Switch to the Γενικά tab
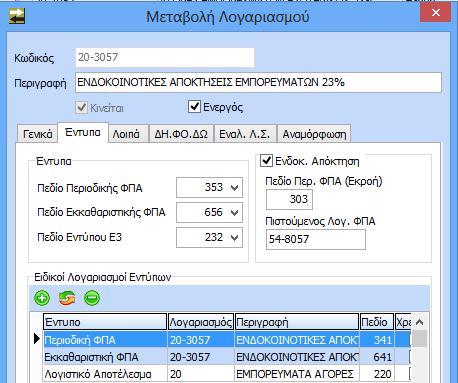Viewport: 458px width, 383px height. click(38, 134)
